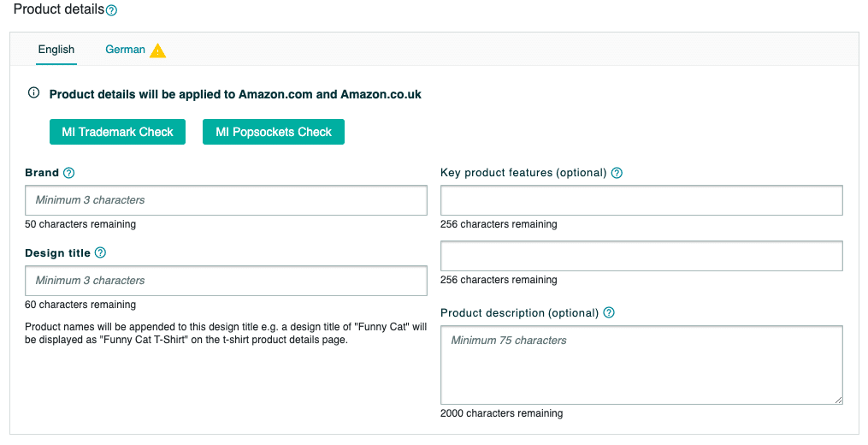Open the Brand field help icon
This screenshot has height=445, width=868.
coord(68,173)
